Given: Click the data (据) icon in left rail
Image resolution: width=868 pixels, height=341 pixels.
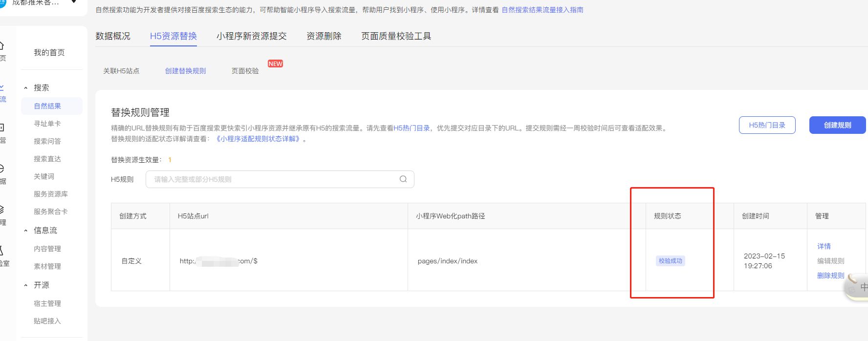Looking at the screenshot, I should coord(1,169).
